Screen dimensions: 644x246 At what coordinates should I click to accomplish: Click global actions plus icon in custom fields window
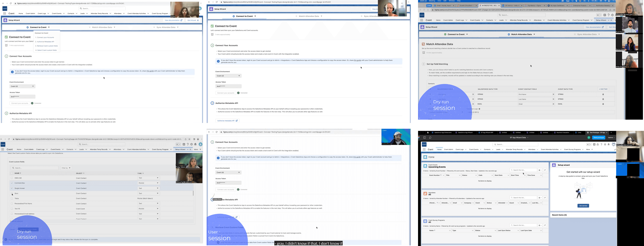click(184, 144)
